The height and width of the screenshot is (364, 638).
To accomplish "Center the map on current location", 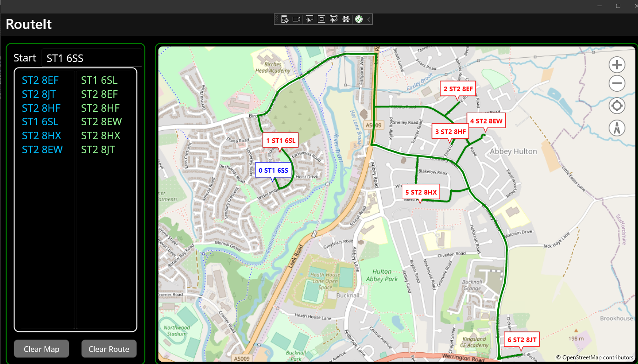I will [x=617, y=106].
